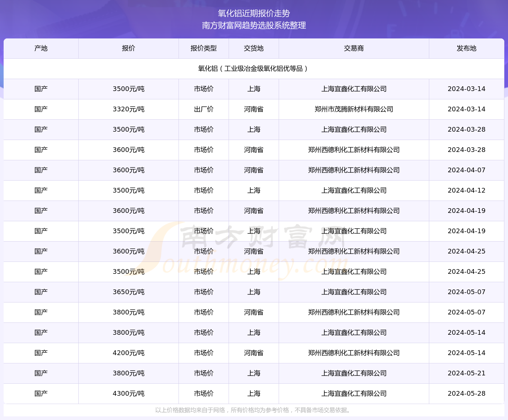Click the 3500元/吨 price in the 2024-04-12 row
Screen dimensions: 508x420
[128, 190]
